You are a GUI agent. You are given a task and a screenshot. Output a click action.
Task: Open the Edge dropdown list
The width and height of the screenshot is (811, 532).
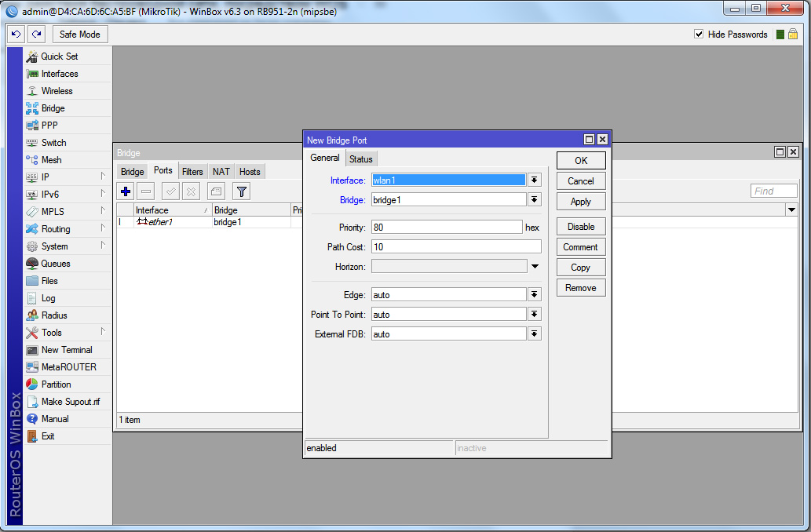click(x=535, y=294)
